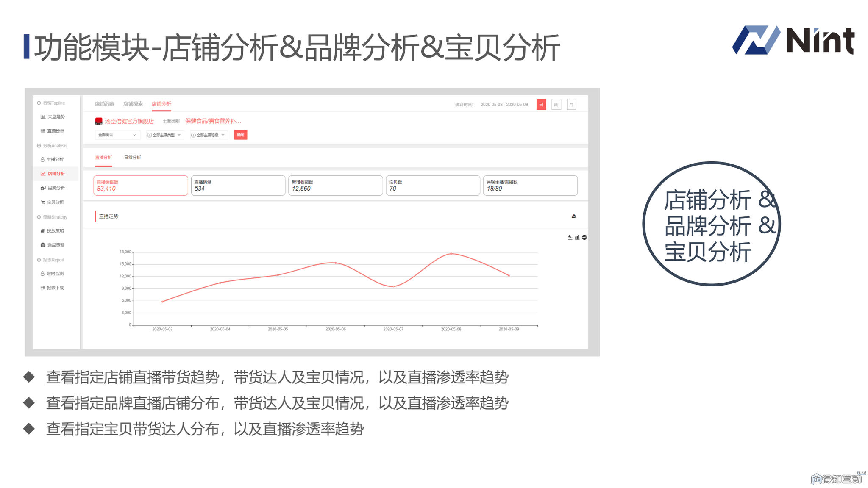Select 直播销量 metric card
The width and height of the screenshot is (868, 488).
click(238, 186)
